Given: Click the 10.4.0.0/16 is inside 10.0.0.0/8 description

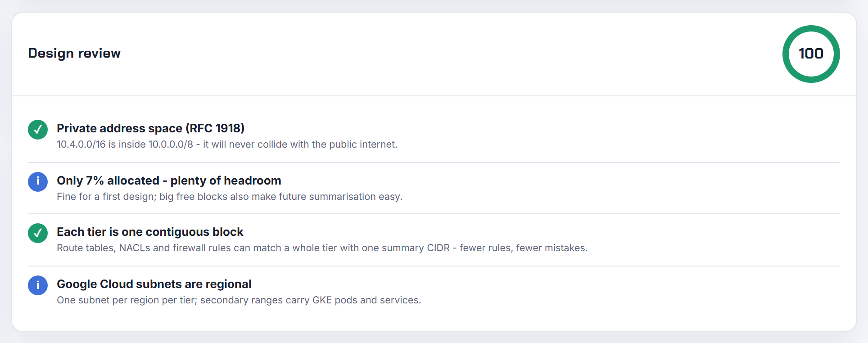Looking at the screenshot, I should (227, 144).
